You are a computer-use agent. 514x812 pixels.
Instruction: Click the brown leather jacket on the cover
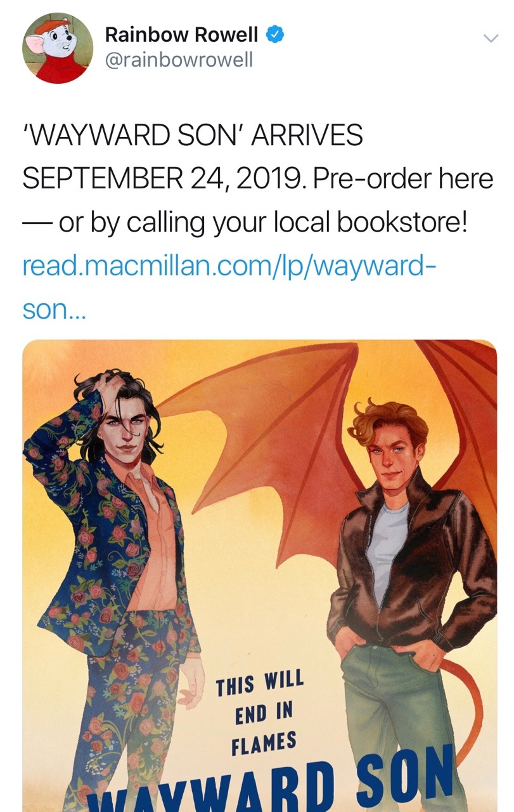click(412, 565)
